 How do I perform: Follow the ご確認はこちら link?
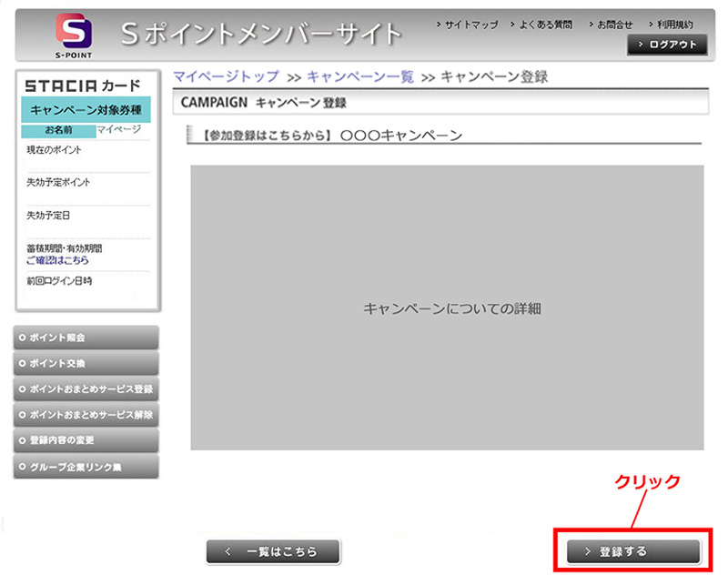click(x=57, y=260)
